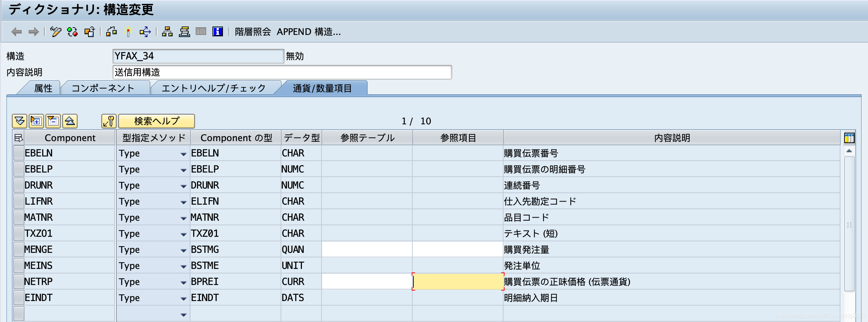Click the APPEND 構造... toolbar button
The image size is (868, 322).
click(x=309, y=32)
